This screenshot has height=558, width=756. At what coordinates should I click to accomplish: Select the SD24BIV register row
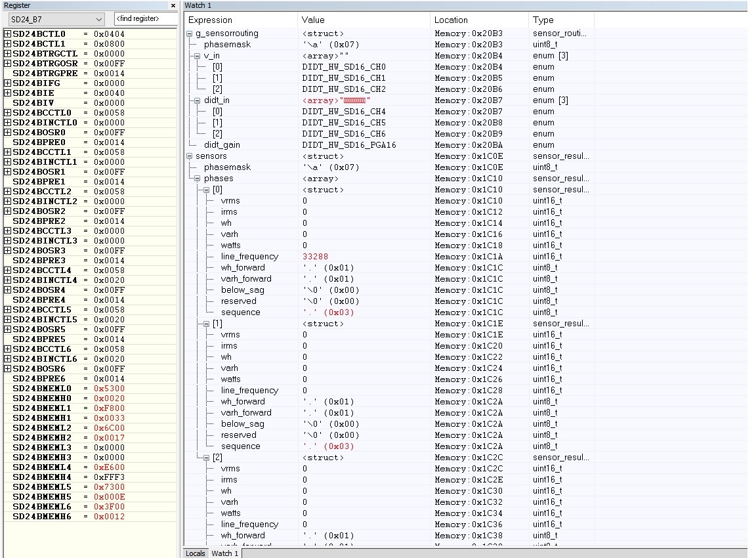[x=90, y=102]
